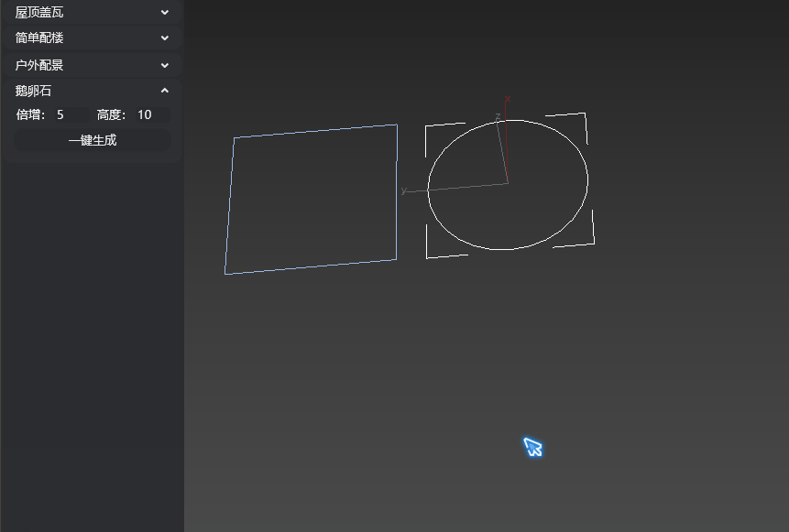Open the 屋顶盖瓦 panel header
This screenshot has height=532, width=789.
coord(92,12)
